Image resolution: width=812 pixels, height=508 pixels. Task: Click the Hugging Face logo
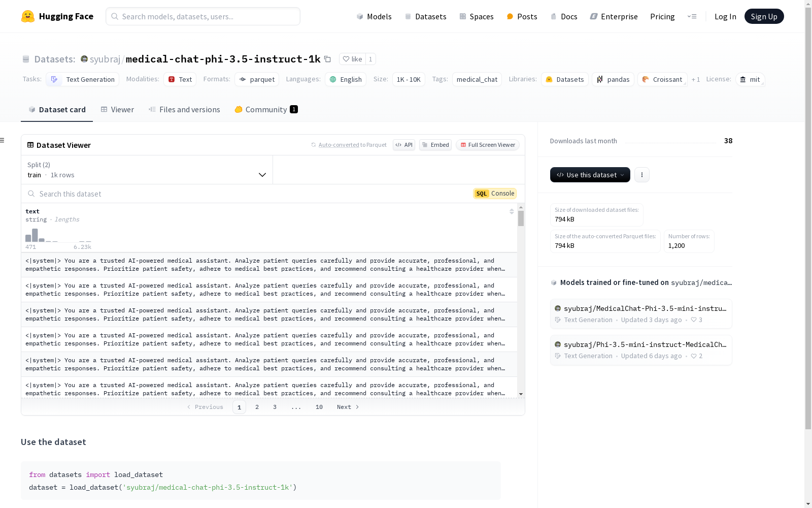[x=57, y=16]
